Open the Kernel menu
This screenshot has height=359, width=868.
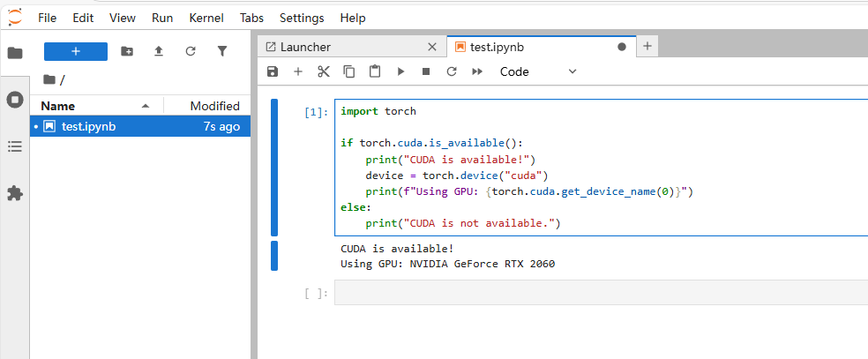click(x=206, y=18)
